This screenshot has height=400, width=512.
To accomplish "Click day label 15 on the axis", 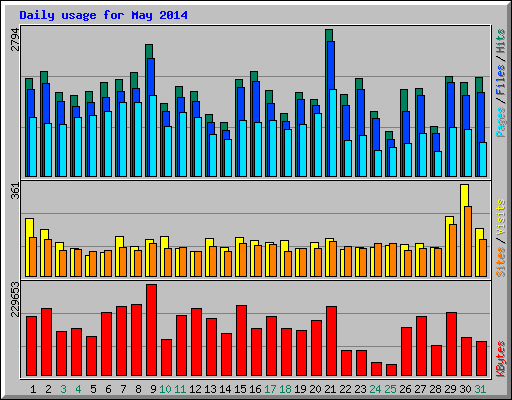I will (240, 389).
